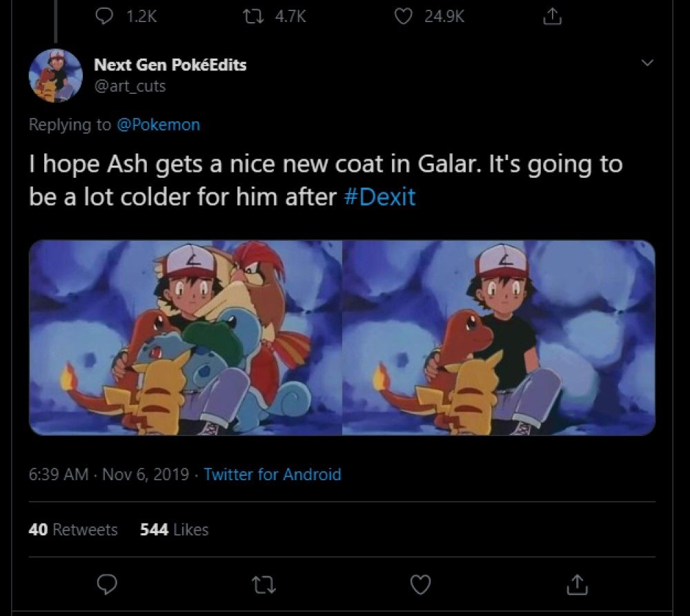The image size is (690, 616).
Task: Open the tweet options chevron menu
Action: tap(647, 63)
